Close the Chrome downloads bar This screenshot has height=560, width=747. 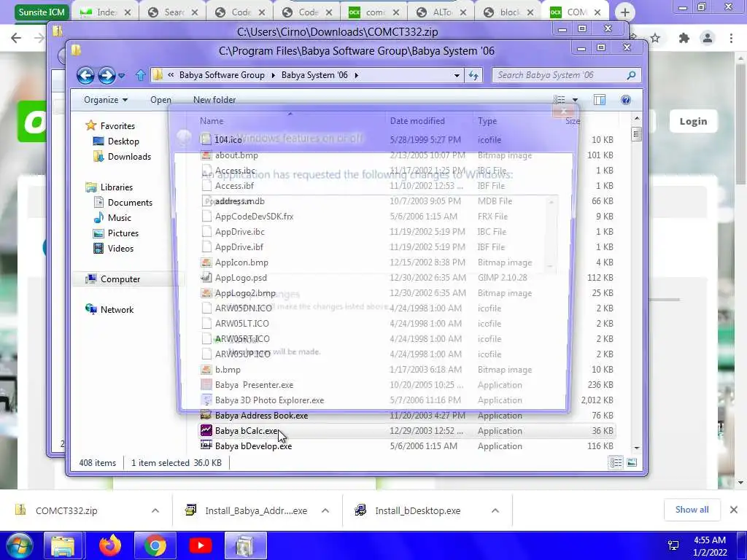point(734,510)
